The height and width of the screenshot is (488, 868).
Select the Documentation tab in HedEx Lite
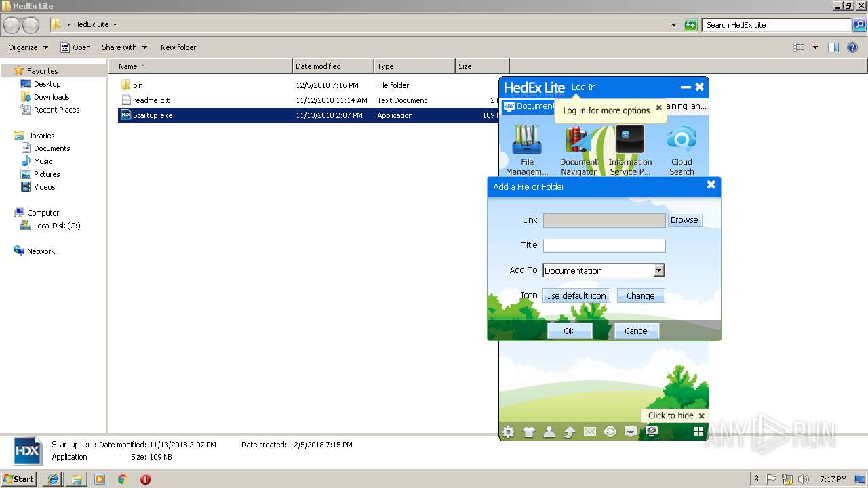point(528,106)
